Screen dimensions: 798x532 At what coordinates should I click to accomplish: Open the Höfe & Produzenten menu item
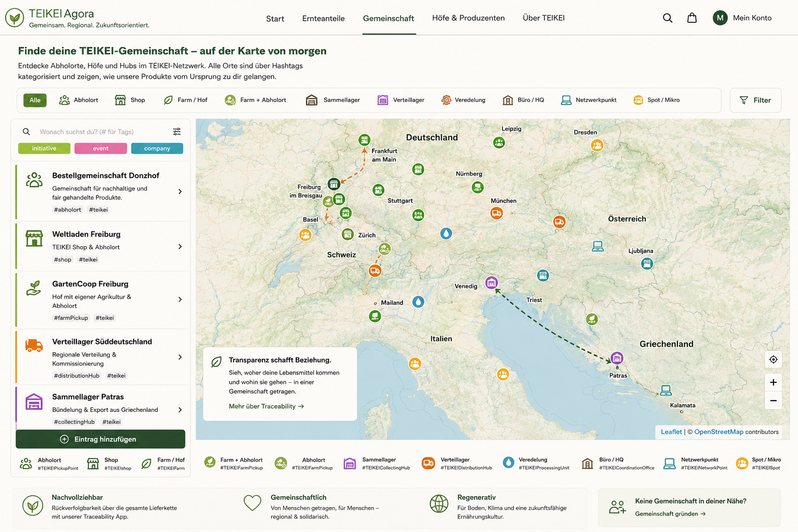coord(469,18)
